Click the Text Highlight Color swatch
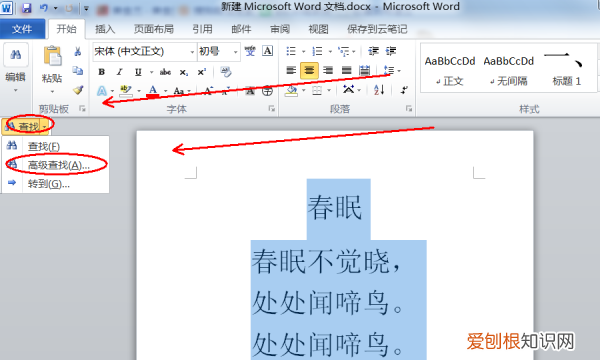The width and height of the screenshot is (600, 360). coord(126,91)
